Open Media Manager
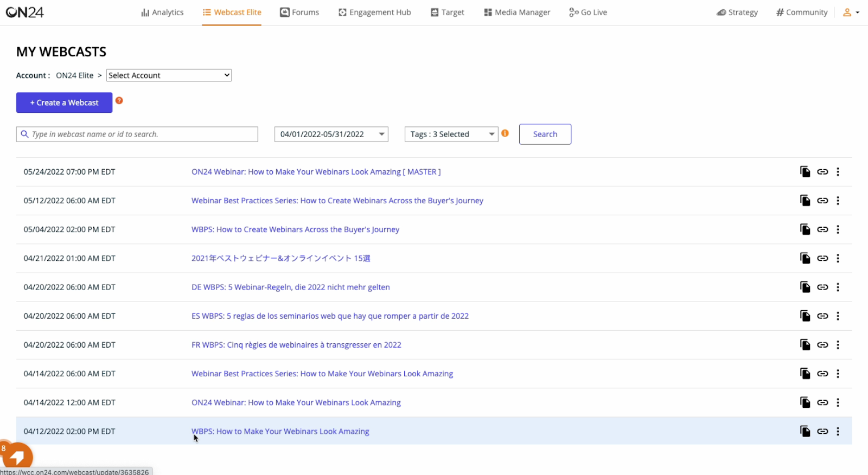The width and height of the screenshot is (868, 475). [517, 12]
